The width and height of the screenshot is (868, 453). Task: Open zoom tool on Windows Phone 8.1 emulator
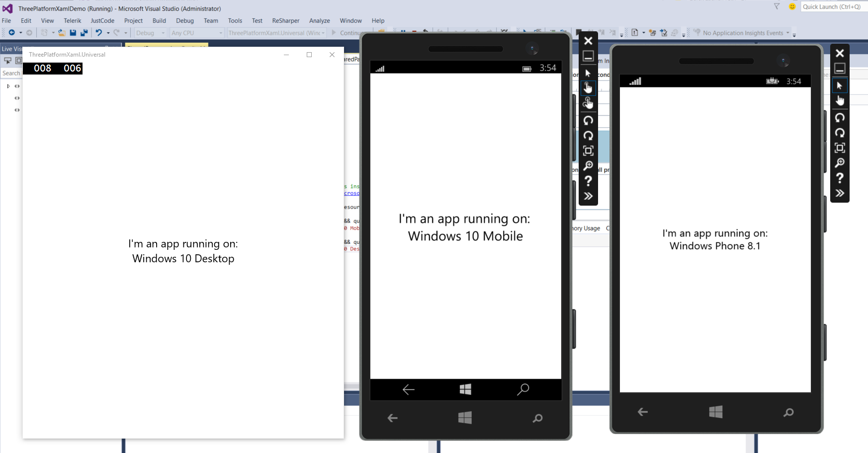[x=840, y=163]
